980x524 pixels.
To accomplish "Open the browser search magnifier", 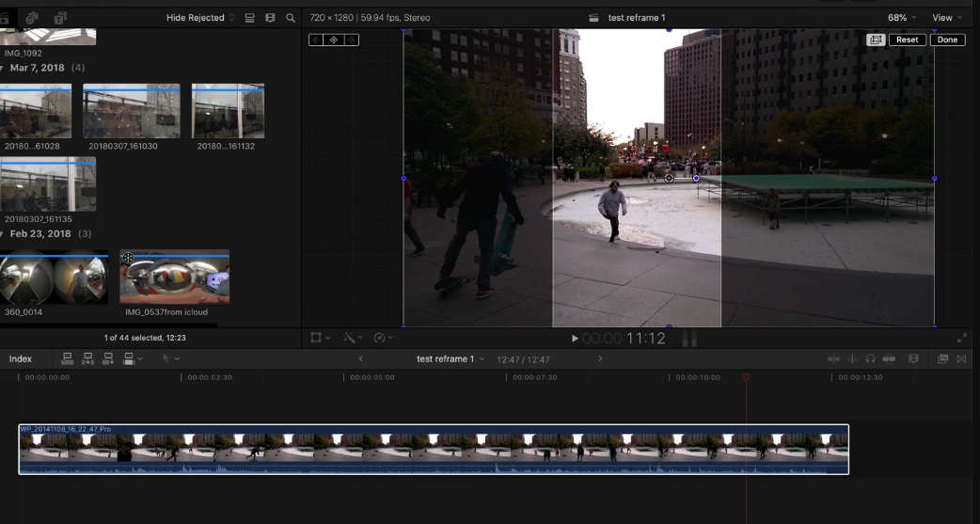I will (291, 18).
